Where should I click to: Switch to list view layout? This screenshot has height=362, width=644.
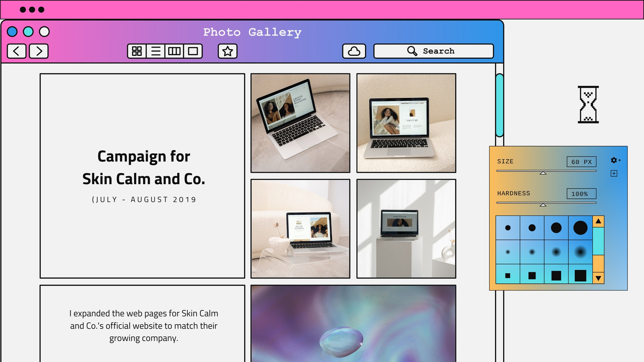click(156, 51)
